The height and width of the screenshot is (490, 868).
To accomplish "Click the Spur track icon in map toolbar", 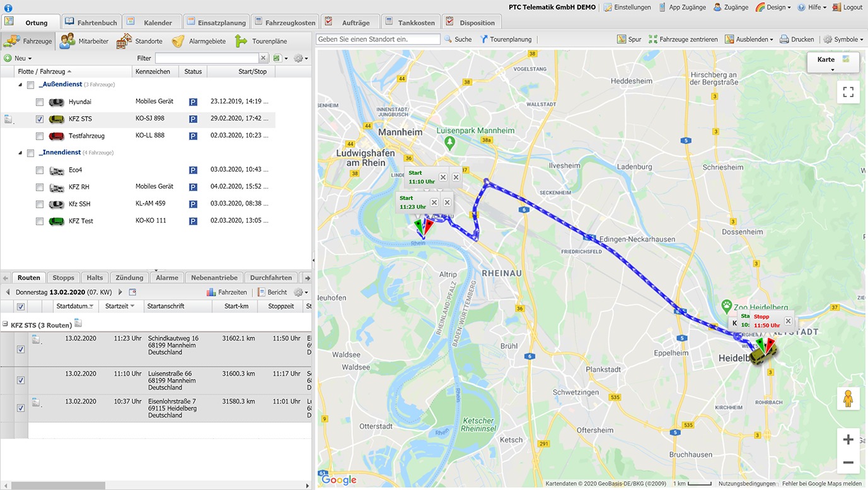I will coord(622,39).
